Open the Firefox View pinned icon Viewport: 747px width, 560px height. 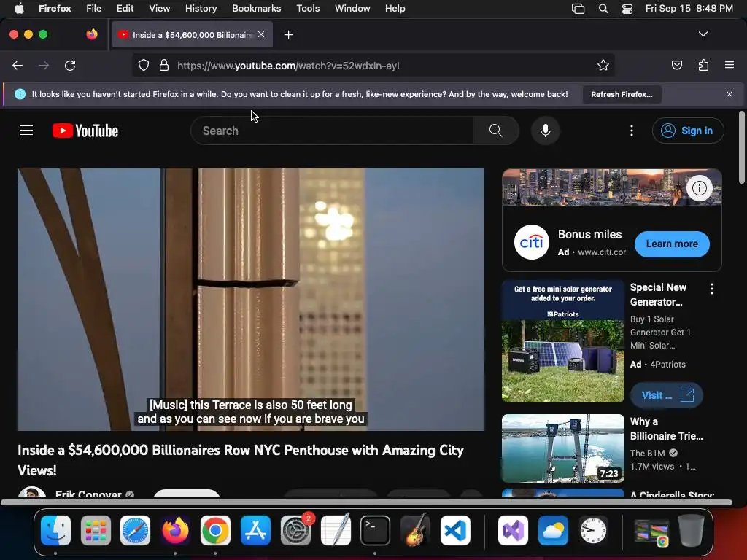click(x=92, y=34)
